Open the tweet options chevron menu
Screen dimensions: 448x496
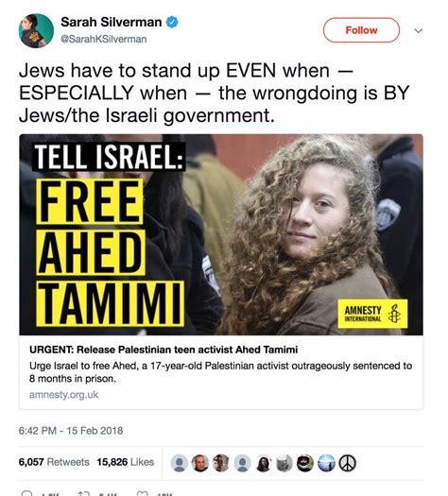(419, 30)
